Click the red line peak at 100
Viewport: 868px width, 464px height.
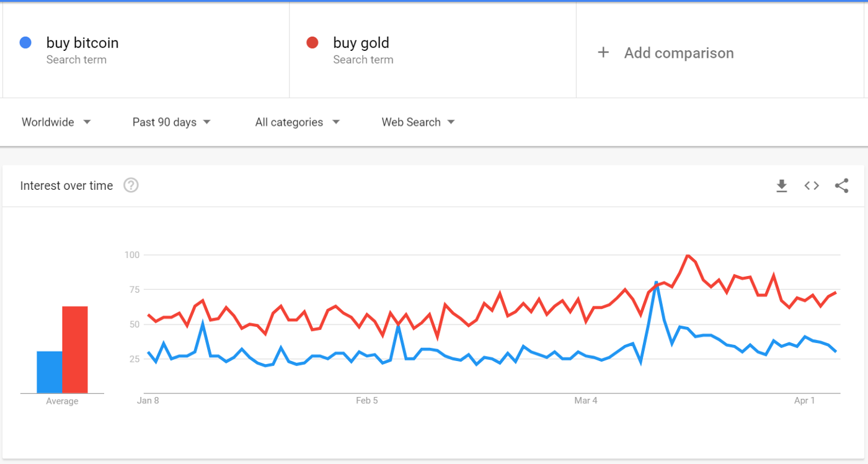click(688, 256)
